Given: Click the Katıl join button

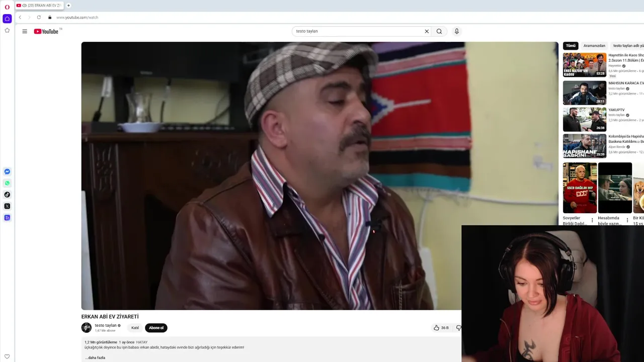Looking at the screenshot, I should click(x=135, y=328).
